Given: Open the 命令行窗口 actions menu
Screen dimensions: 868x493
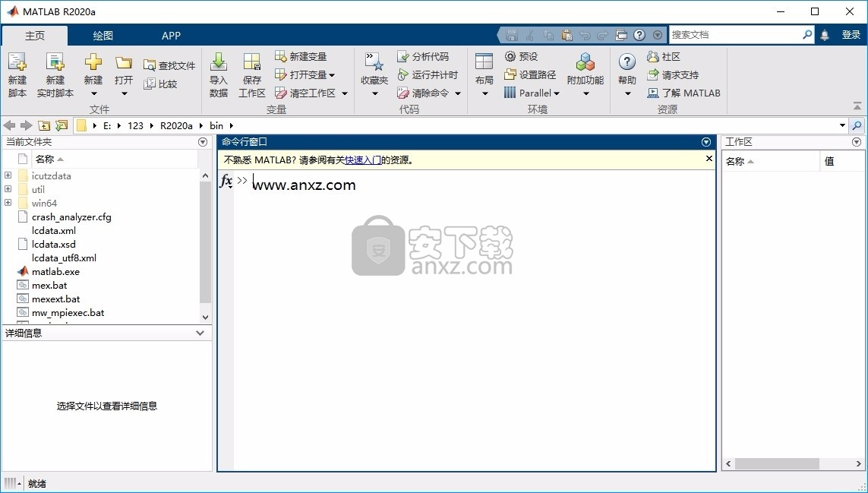Looking at the screenshot, I should (x=705, y=142).
